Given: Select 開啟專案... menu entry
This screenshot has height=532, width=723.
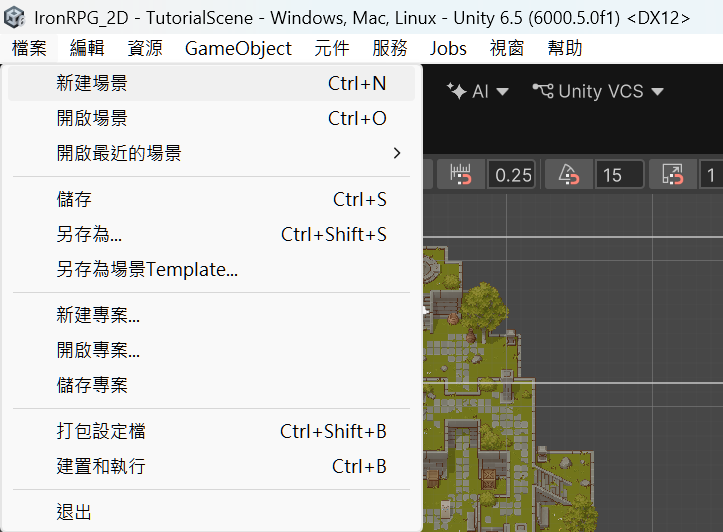Looking at the screenshot, I should pos(211,350).
